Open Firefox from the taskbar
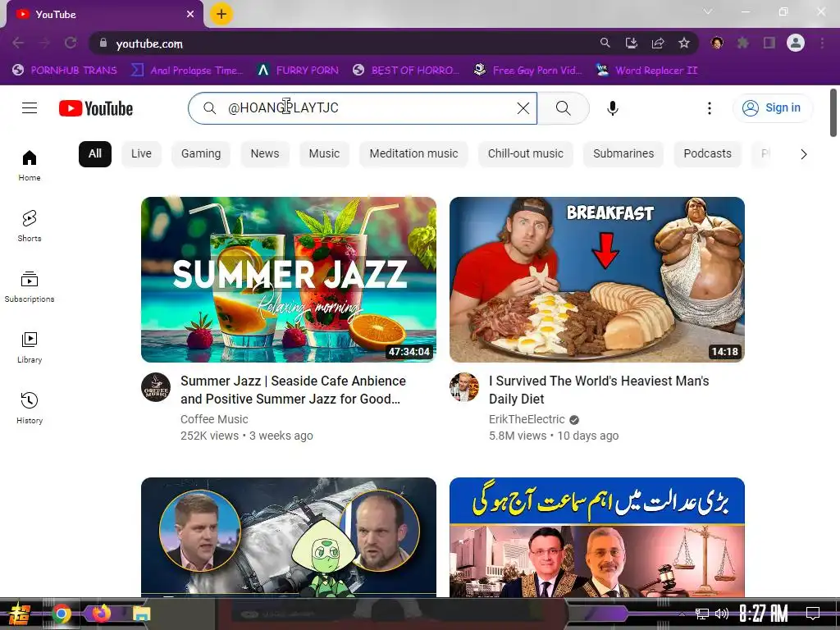The width and height of the screenshot is (840, 630). [x=102, y=613]
